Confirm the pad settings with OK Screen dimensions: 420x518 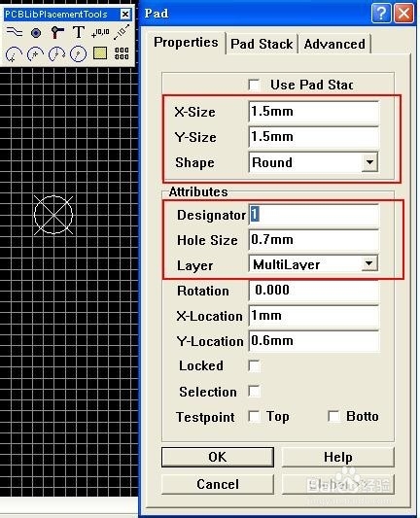218,457
